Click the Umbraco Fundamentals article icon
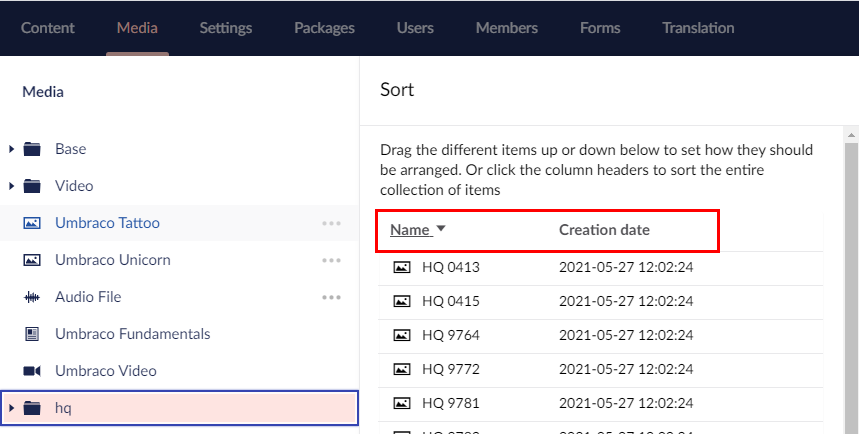 click(x=32, y=334)
